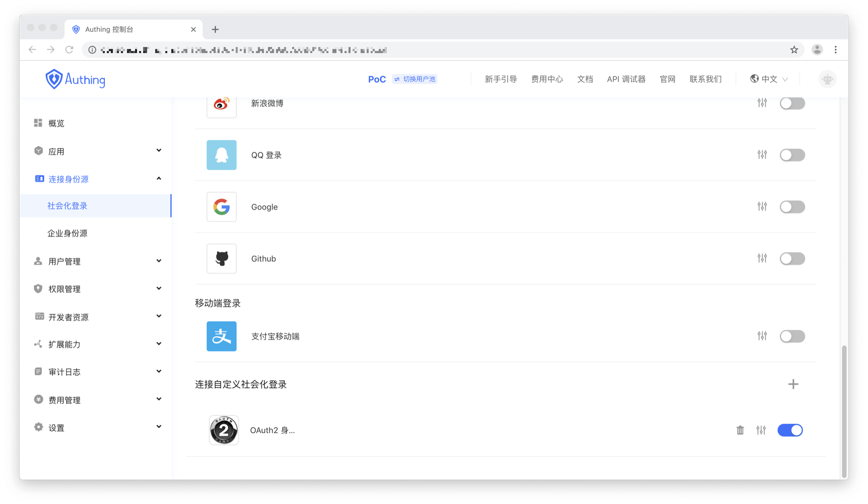Screen dimensions: 868x504
Task: Click the 移动端登录 section heading
Action: click(218, 303)
